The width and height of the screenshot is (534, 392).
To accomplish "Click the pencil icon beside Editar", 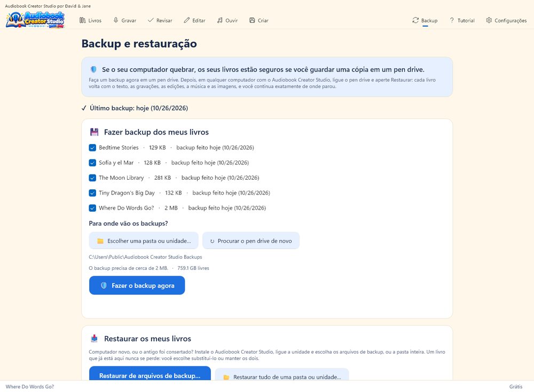I will pyautogui.click(x=186, y=20).
